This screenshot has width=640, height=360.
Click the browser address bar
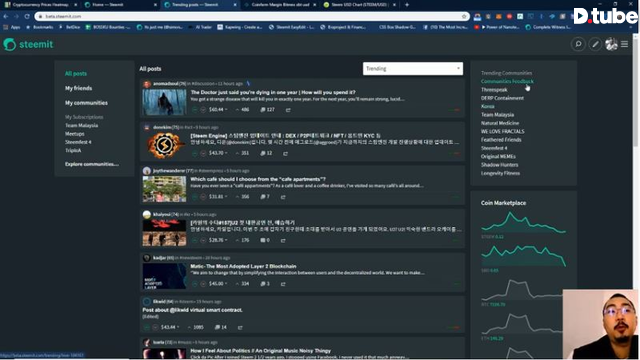[x=252, y=16]
